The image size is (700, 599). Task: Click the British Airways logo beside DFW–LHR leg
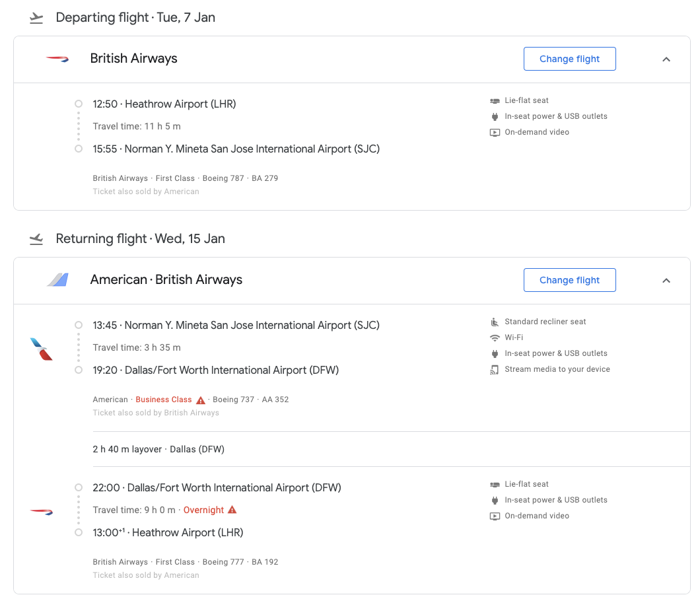point(41,511)
